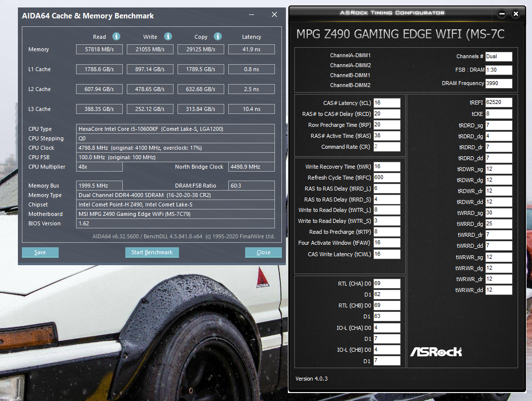The width and height of the screenshot is (532, 401).
Task: Click the tWRRD_sg field showing 30
Action: (x=499, y=213)
